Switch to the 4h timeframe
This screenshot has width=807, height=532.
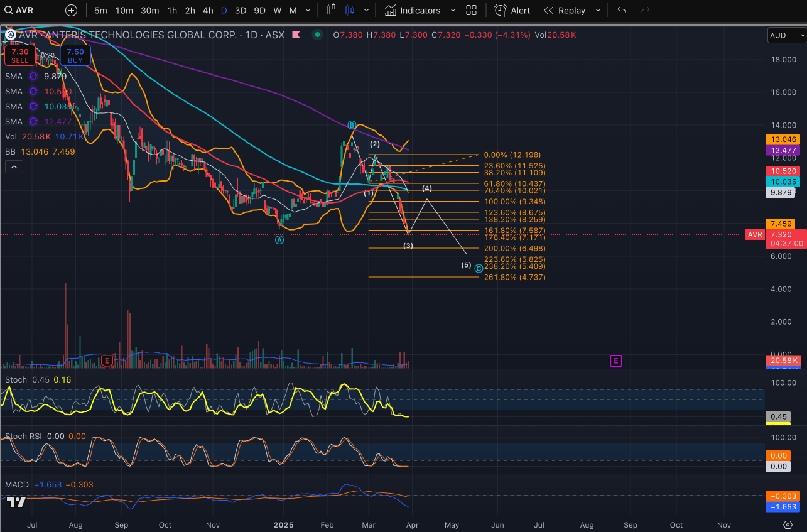[x=207, y=10]
